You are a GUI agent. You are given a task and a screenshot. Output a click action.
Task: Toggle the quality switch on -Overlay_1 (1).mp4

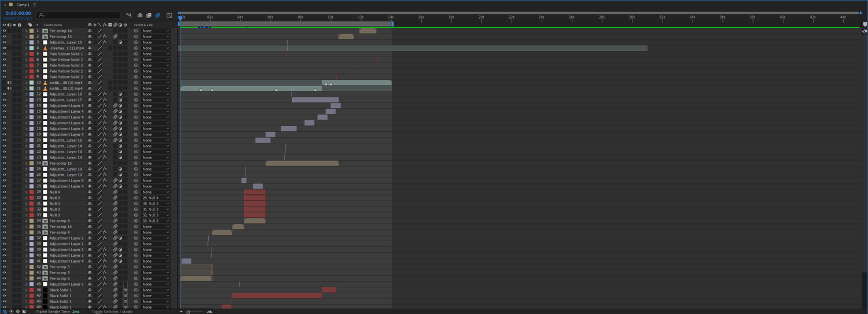click(x=100, y=48)
